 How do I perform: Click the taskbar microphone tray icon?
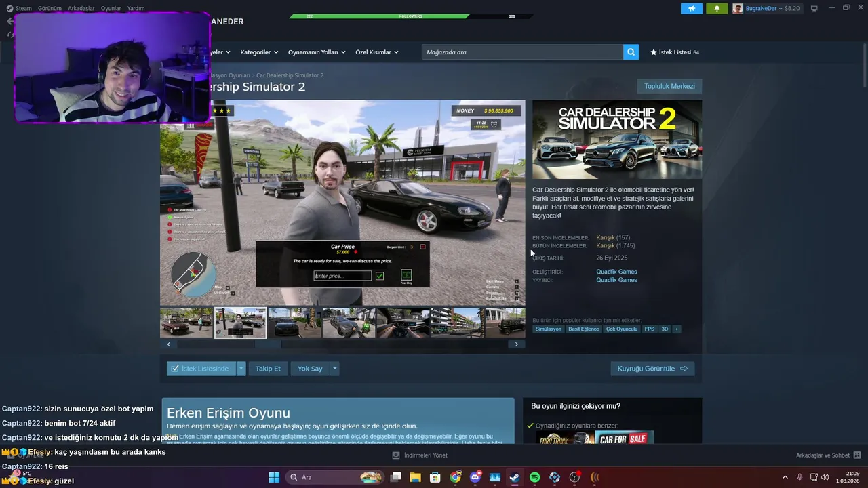click(800, 477)
